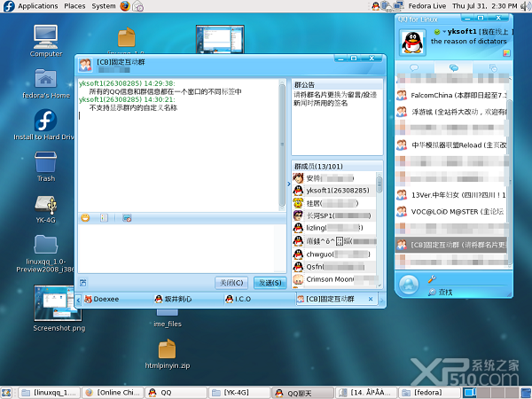Click the 关闭(C) button

pyautogui.click(x=231, y=283)
